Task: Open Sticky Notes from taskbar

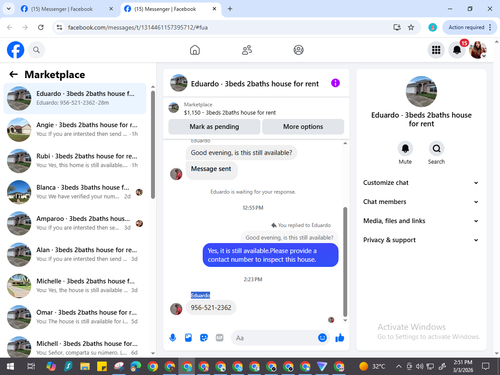Action: [x=102, y=367]
